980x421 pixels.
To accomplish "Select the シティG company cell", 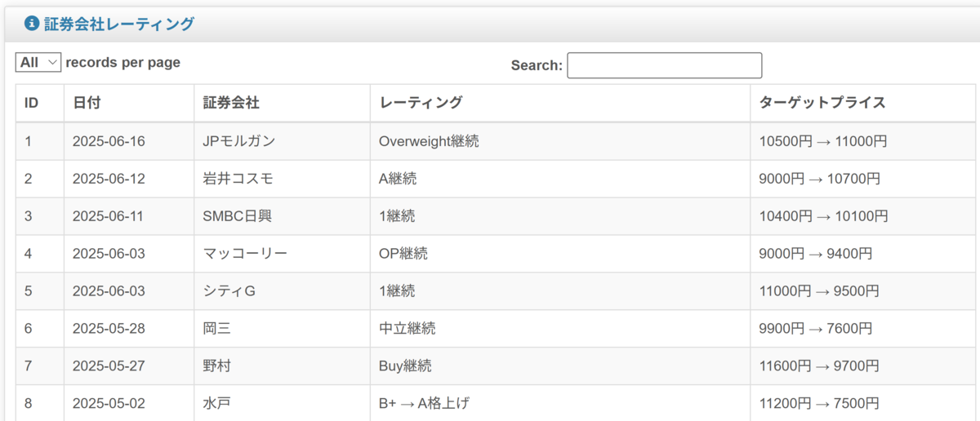I will point(283,291).
